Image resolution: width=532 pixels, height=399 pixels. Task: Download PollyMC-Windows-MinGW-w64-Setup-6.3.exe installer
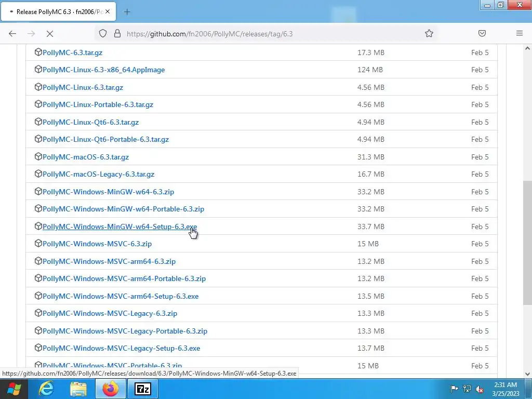pyautogui.click(x=120, y=227)
